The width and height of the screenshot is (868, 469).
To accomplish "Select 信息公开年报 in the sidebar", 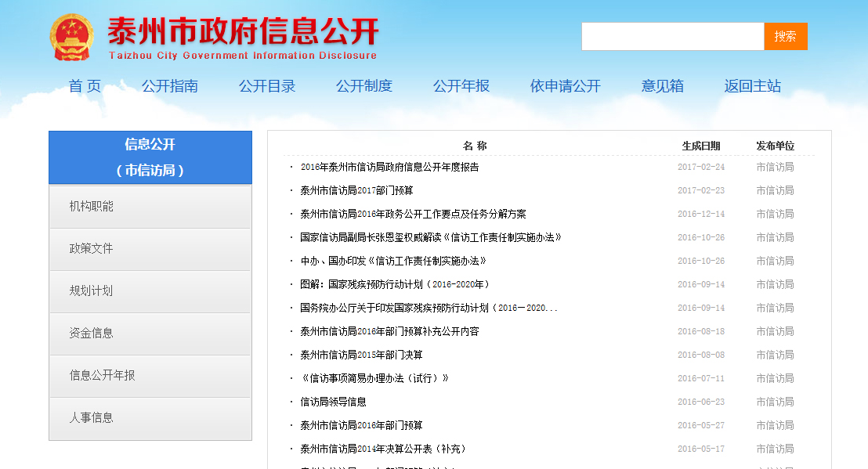I will 150,376.
